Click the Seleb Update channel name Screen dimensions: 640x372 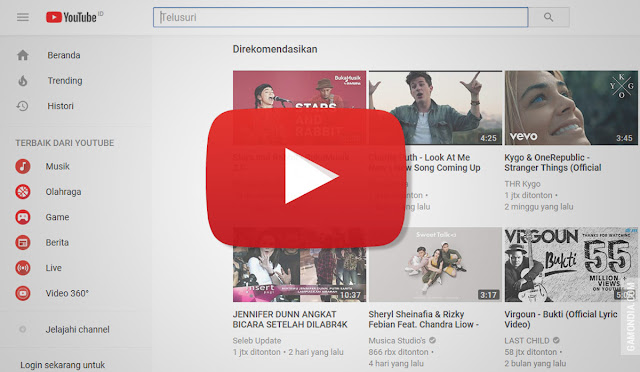[x=257, y=341]
